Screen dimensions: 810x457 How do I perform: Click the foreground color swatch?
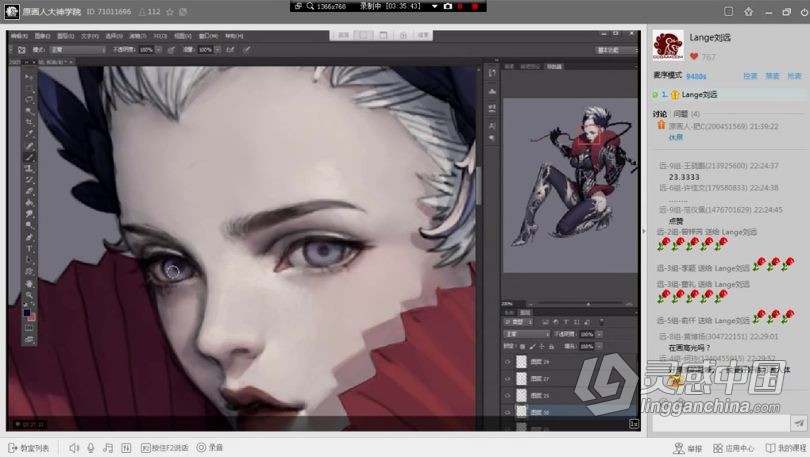pyautogui.click(x=27, y=312)
